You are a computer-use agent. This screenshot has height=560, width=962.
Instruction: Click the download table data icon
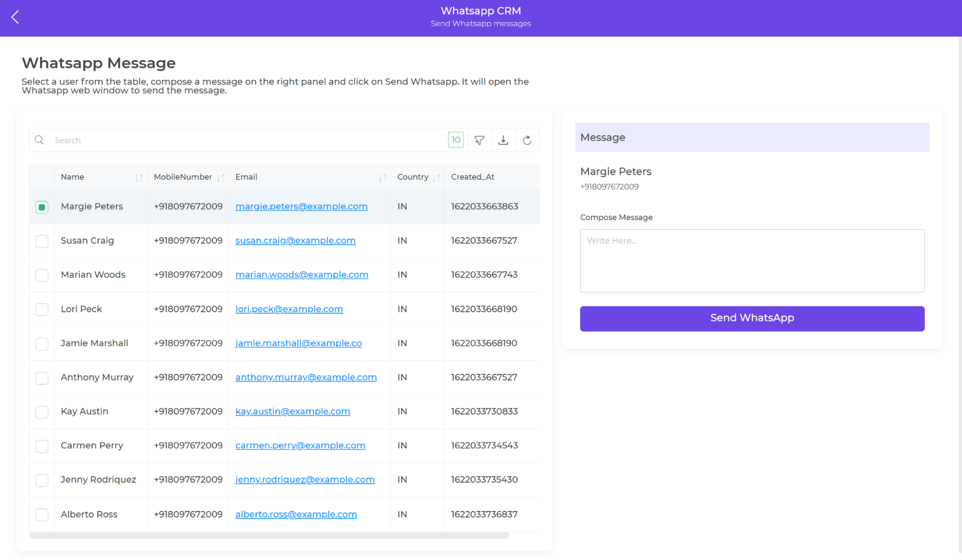pos(503,140)
